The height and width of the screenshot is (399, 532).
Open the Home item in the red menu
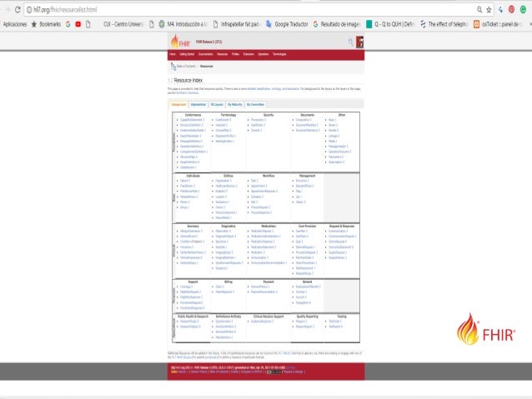(x=173, y=54)
